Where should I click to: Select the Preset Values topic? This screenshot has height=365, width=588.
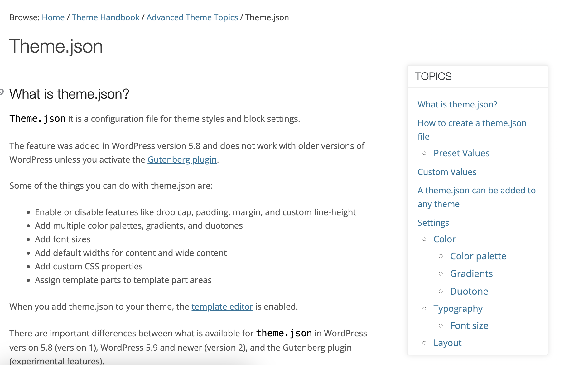[x=461, y=153]
